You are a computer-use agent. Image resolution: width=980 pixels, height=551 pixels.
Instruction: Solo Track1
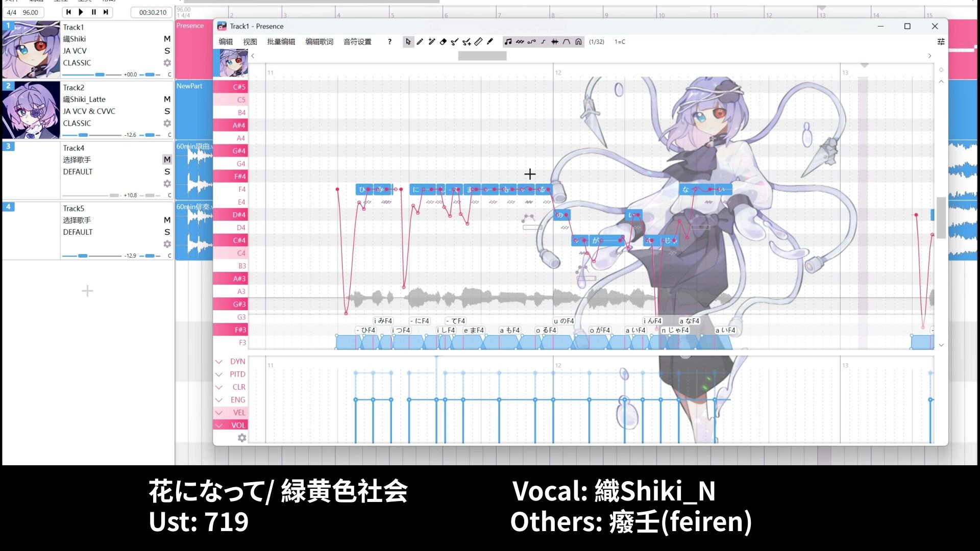[x=167, y=51]
